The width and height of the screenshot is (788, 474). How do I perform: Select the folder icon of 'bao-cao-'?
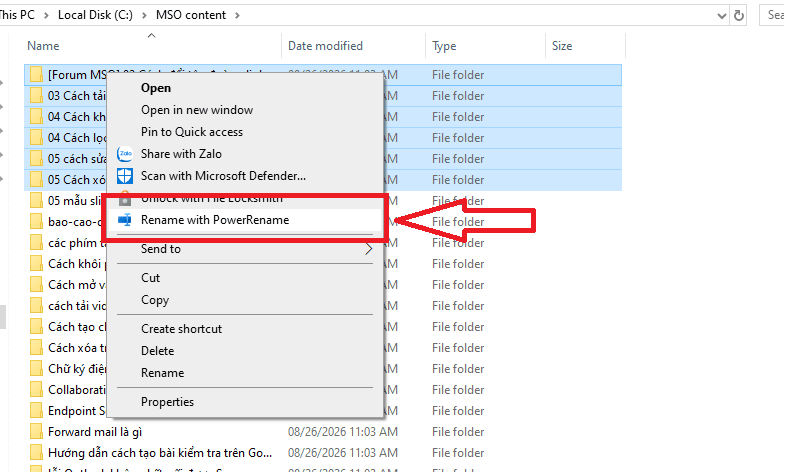[x=36, y=222]
